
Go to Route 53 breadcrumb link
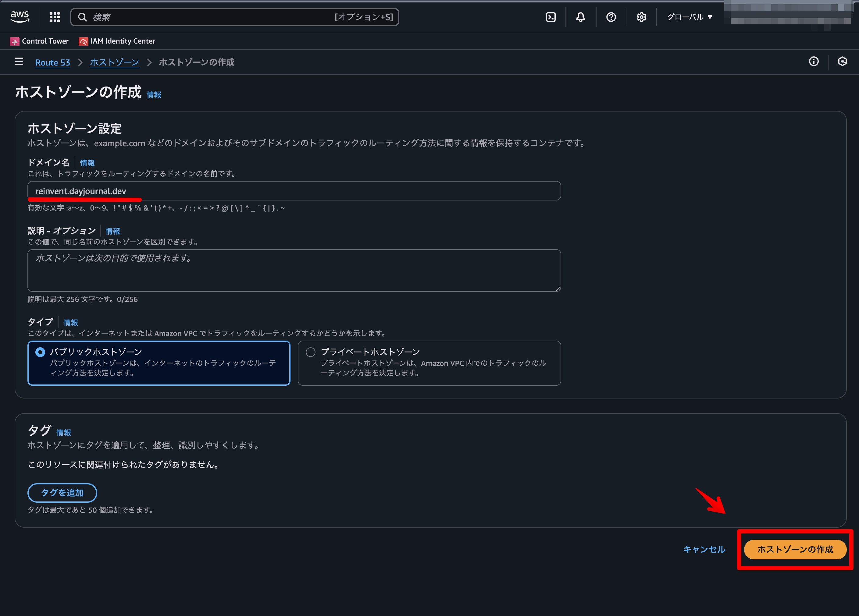point(53,62)
